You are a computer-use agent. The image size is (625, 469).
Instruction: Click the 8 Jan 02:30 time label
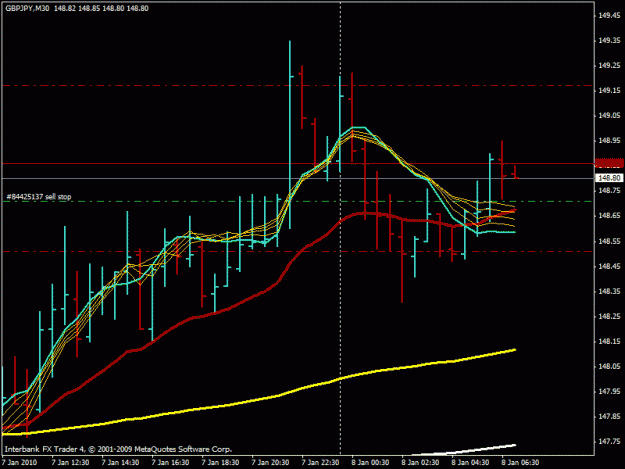[421, 462]
